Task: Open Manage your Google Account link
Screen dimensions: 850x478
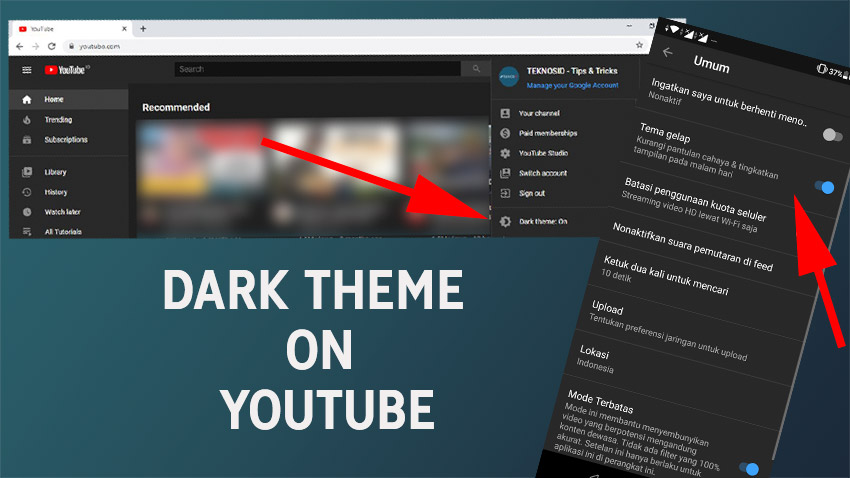Action: click(572, 85)
